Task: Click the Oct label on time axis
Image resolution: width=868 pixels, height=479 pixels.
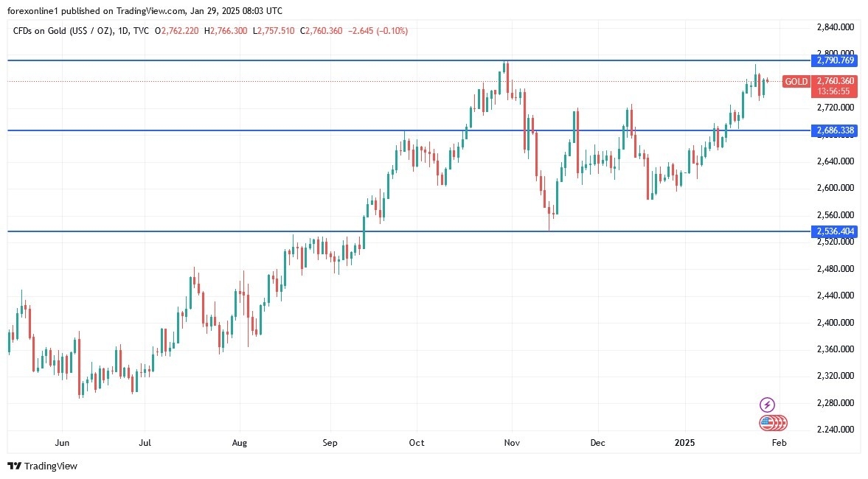Action: [417, 443]
